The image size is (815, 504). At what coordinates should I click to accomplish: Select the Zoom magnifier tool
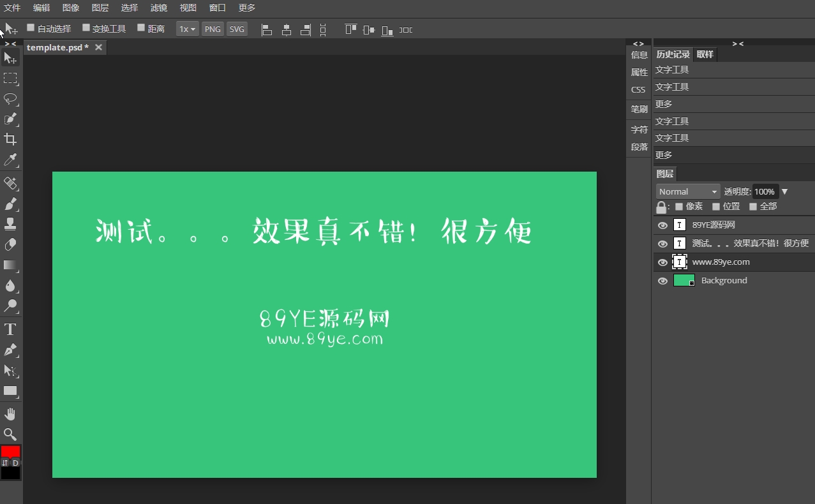click(10, 434)
